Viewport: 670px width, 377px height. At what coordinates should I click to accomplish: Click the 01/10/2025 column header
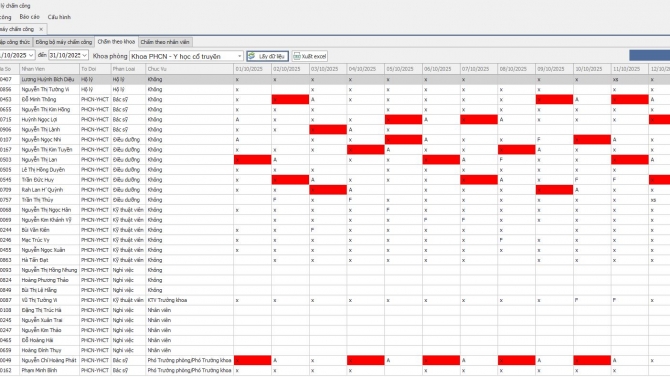click(x=253, y=69)
